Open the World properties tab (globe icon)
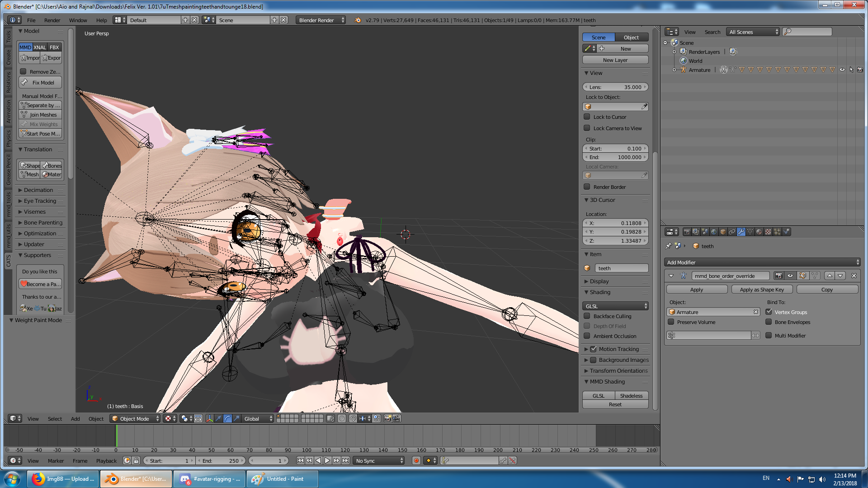The width and height of the screenshot is (868, 488). tap(714, 232)
